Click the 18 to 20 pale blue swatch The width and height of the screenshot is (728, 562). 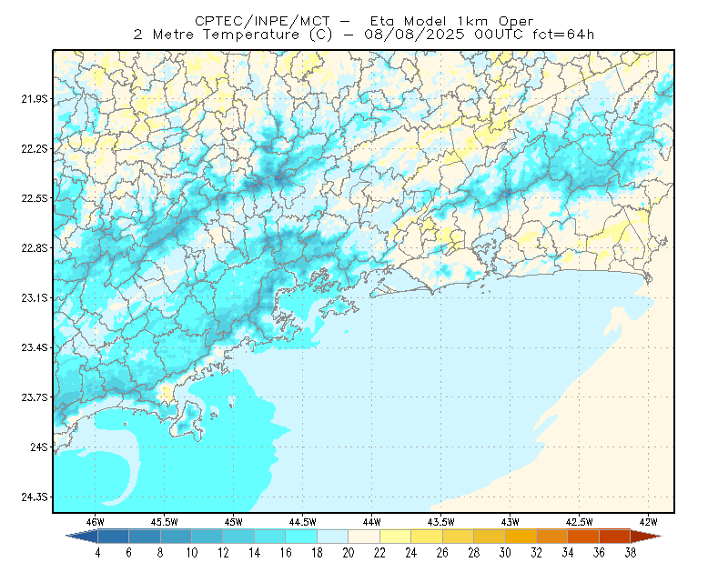coord(332,537)
